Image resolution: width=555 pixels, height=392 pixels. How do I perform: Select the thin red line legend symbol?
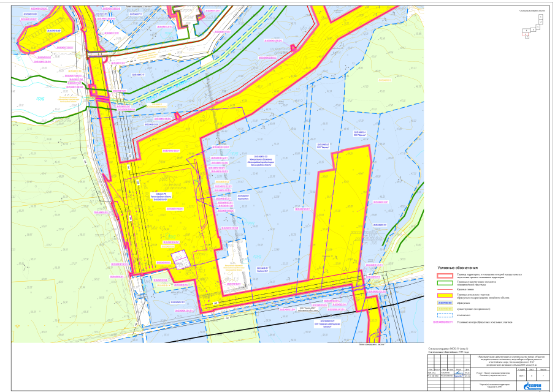(x=444, y=290)
